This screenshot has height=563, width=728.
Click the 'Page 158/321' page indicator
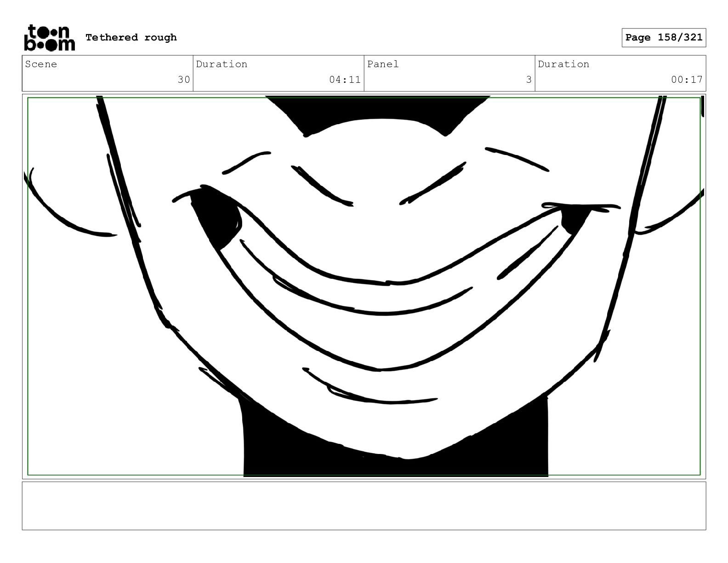664,38
